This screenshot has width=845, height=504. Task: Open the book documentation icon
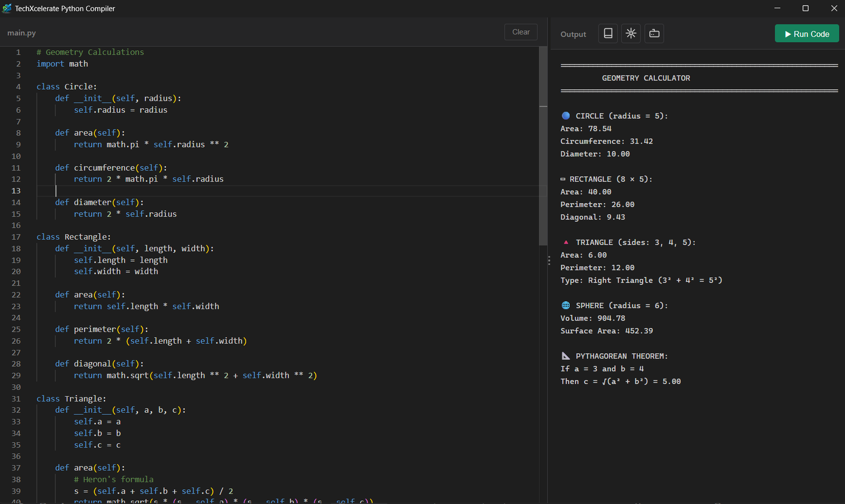[608, 34]
